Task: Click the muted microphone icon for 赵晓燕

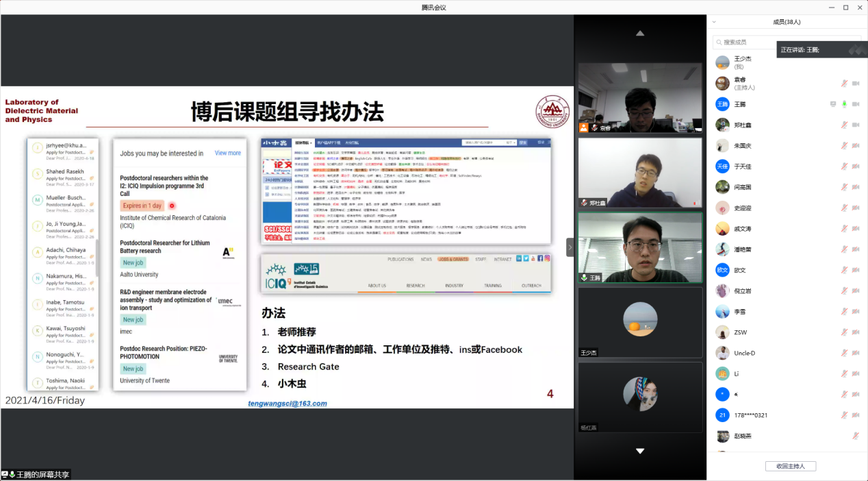Action: tap(856, 436)
